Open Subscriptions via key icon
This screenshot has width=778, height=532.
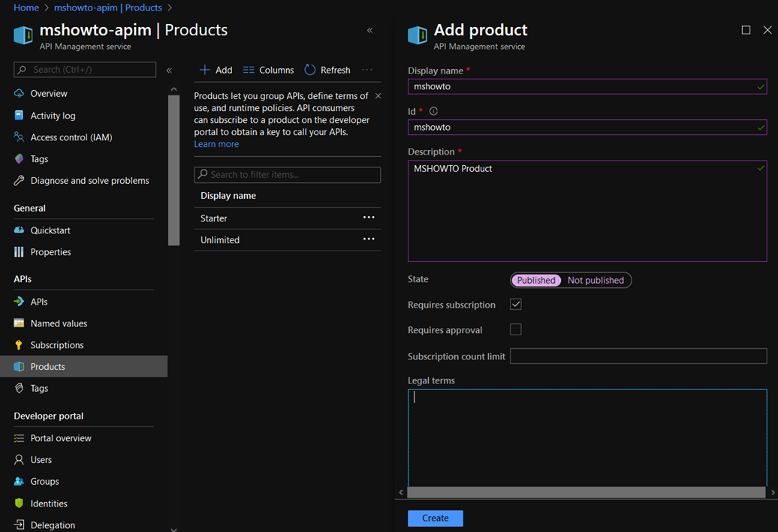[x=20, y=345]
